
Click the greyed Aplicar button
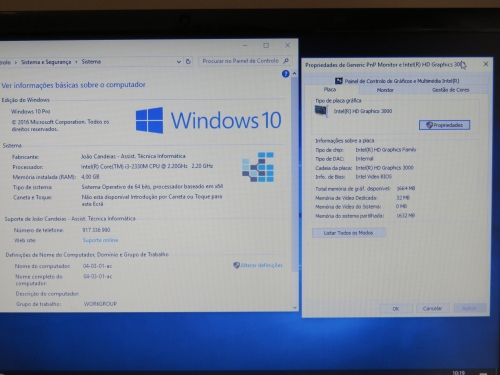click(469, 308)
